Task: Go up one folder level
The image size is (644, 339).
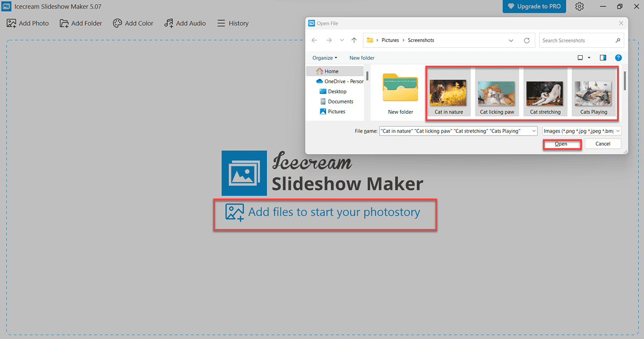Action: 354,40
